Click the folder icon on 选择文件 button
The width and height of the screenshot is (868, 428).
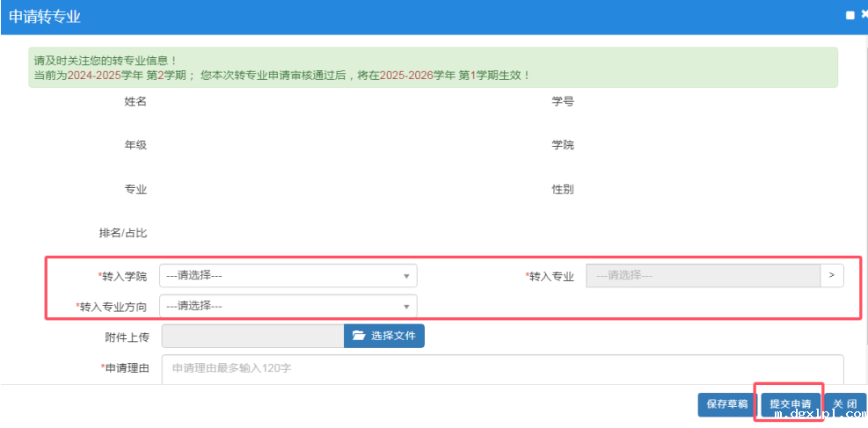coord(358,336)
